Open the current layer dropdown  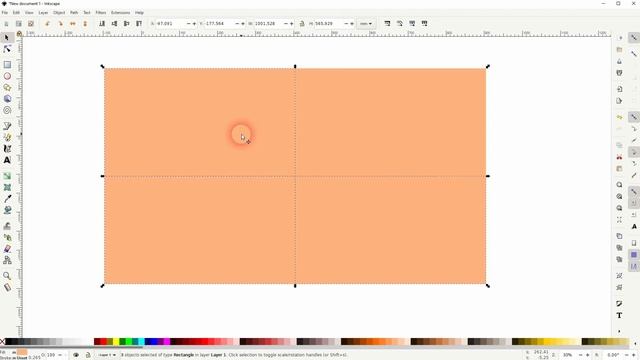click(107, 355)
